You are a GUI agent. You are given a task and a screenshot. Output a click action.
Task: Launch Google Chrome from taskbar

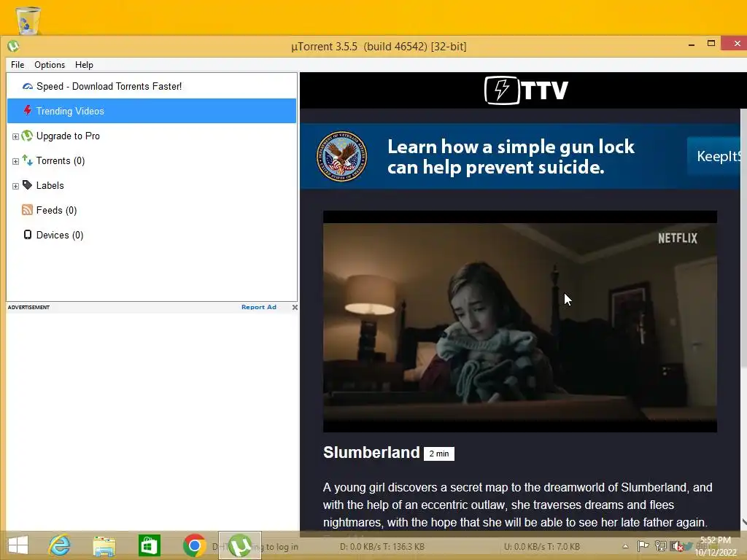[x=194, y=545]
